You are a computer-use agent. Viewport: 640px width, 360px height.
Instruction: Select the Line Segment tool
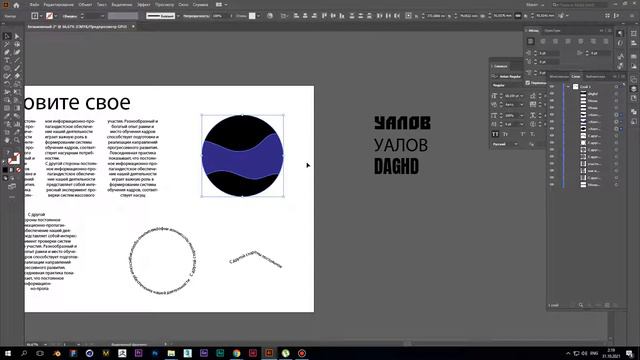pyautogui.click(x=17, y=60)
